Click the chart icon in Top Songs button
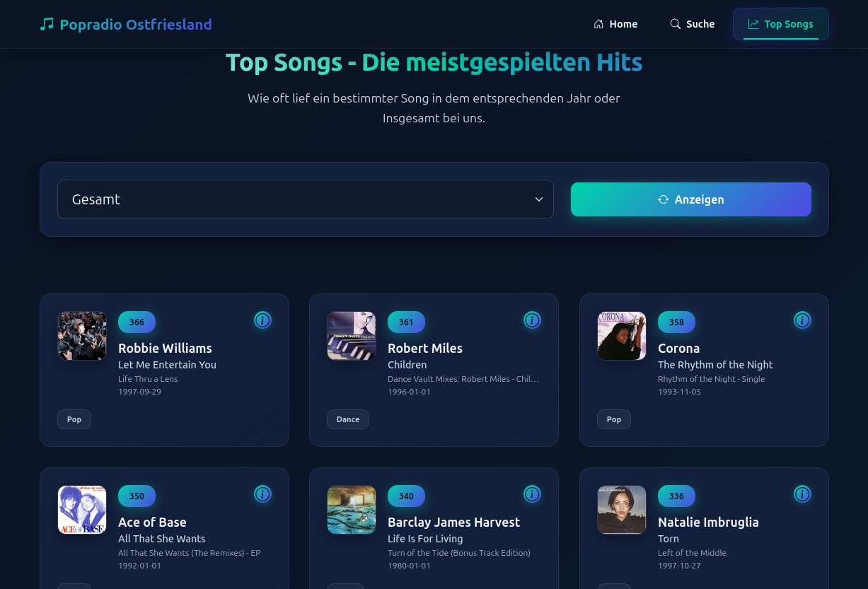 point(753,23)
